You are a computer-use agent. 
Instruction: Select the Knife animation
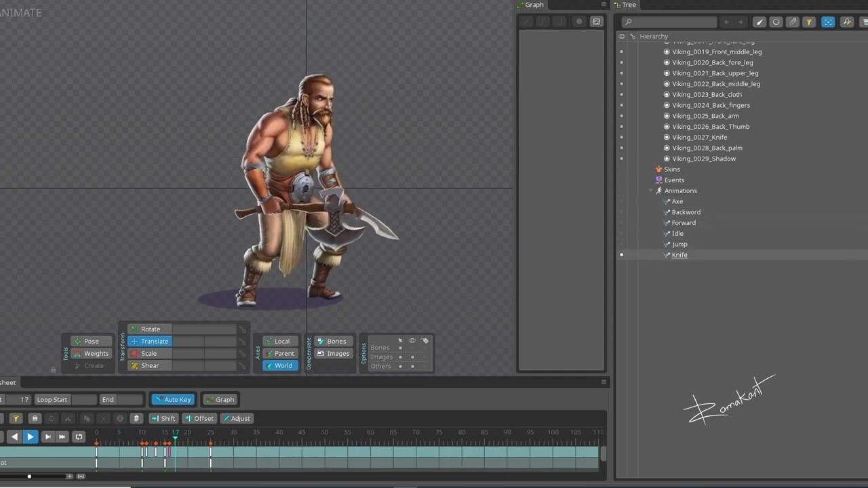[679, 255]
